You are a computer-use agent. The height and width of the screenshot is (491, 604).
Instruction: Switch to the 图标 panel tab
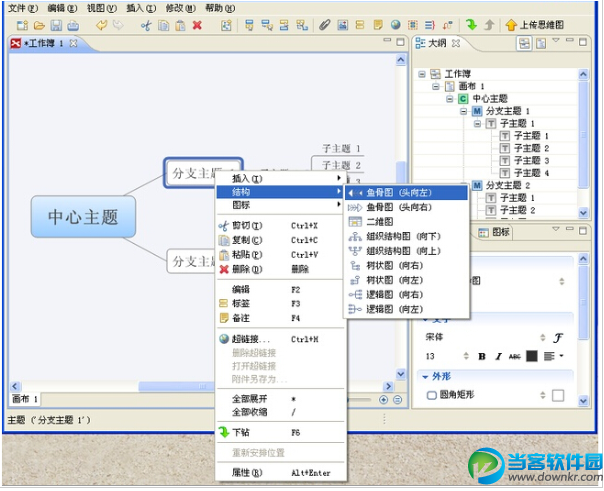(x=494, y=232)
